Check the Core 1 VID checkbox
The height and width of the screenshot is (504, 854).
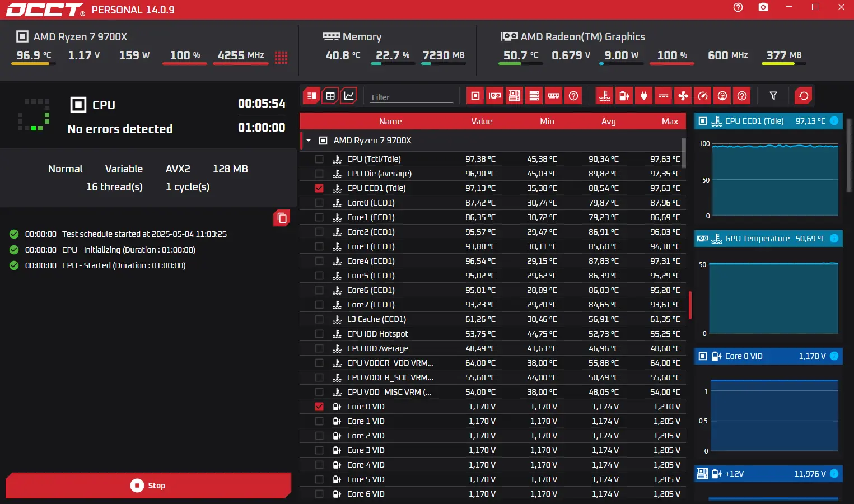tap(319, 421)
